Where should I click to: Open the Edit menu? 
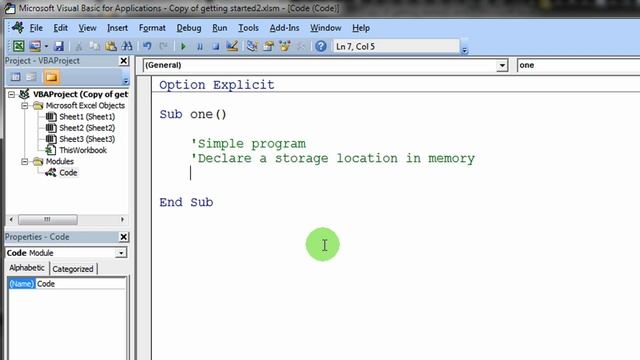tap(60, 28)
